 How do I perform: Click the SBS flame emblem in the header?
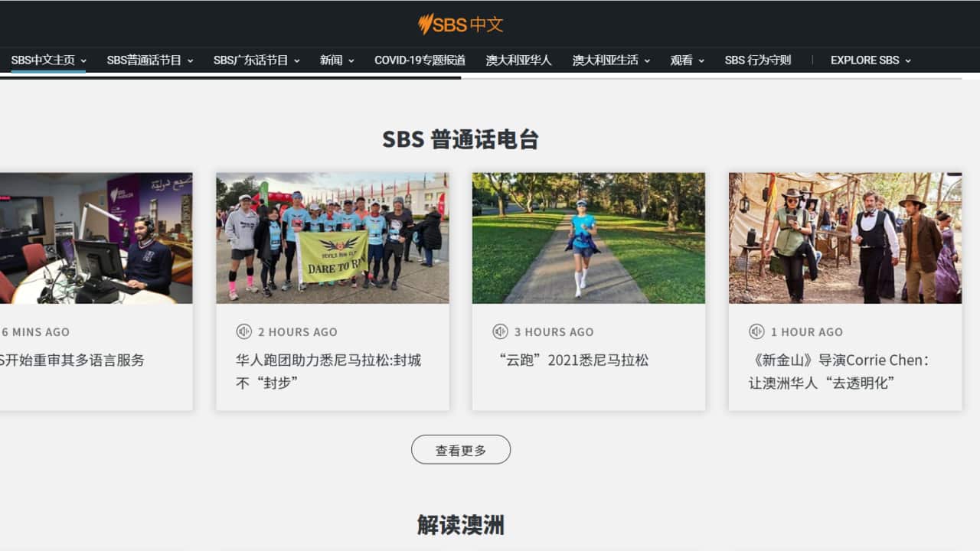[x=425, y=24]
